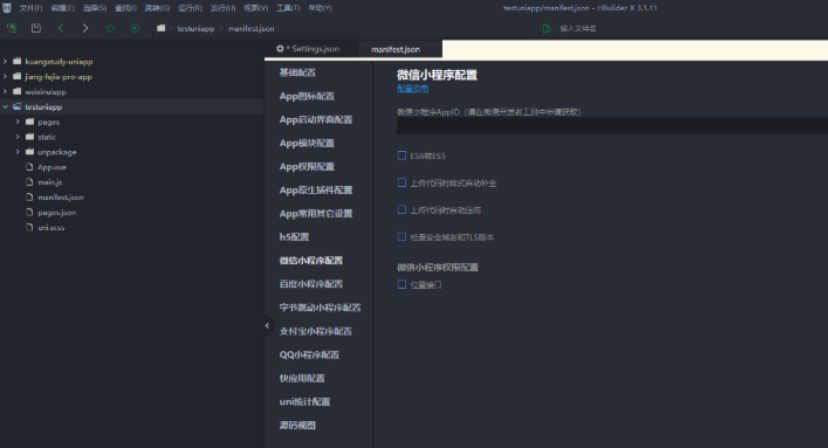Open the QQ小程序配置 section
This screenshot has width=828, height=448.
[x=309, y=354]
